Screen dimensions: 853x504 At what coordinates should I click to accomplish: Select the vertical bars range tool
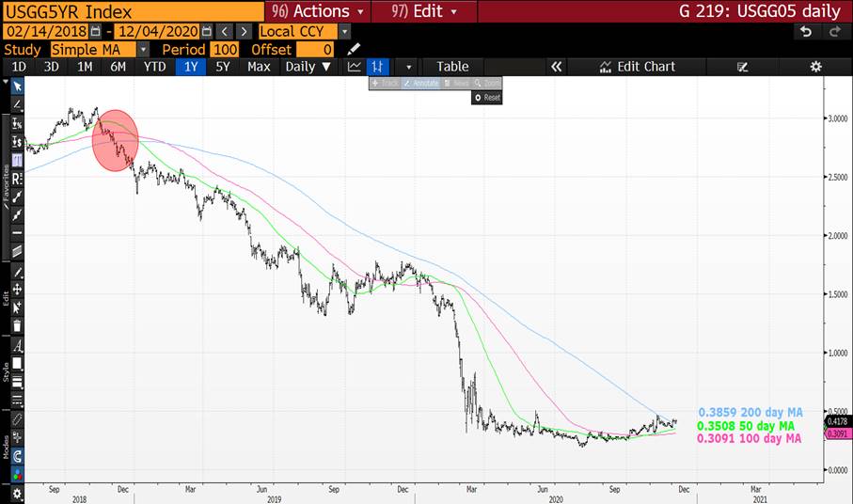click(x=17, y=160)
